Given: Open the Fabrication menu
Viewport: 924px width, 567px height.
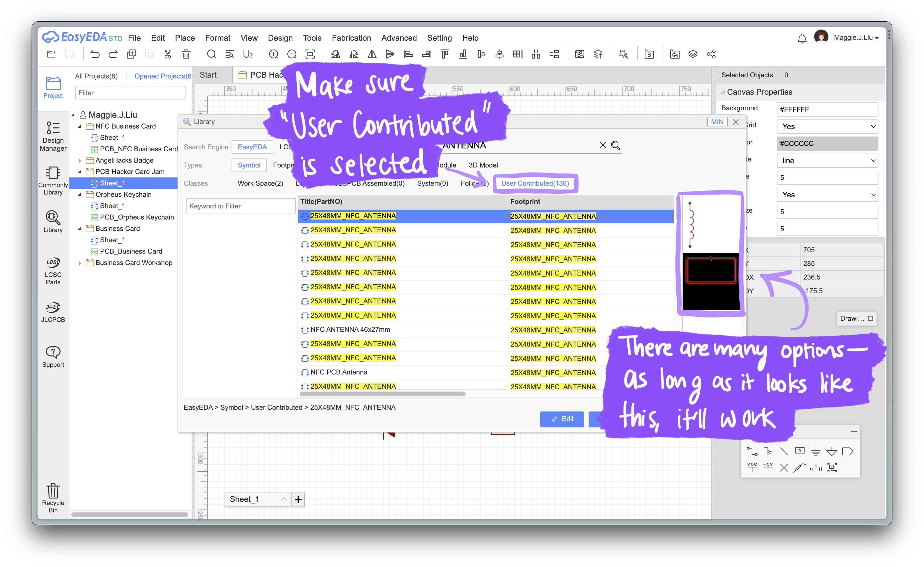Looking at the screenshot, I should pos(351,38).
